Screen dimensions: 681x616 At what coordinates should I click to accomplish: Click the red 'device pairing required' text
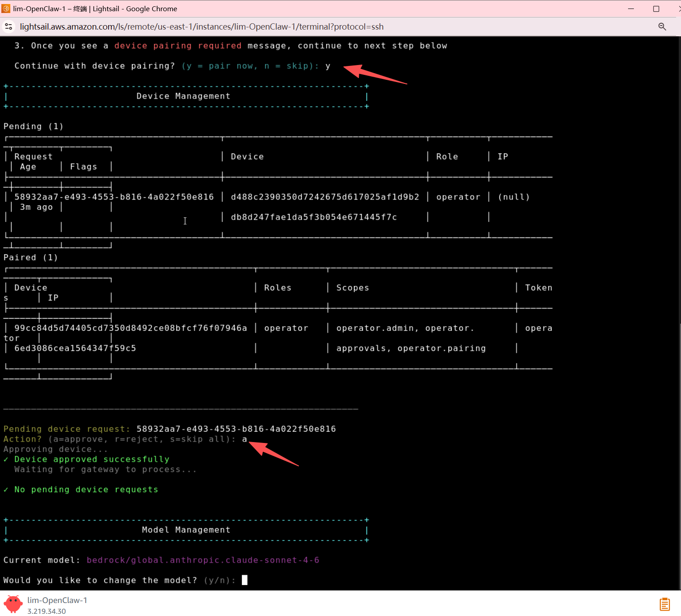coord(178,46)
